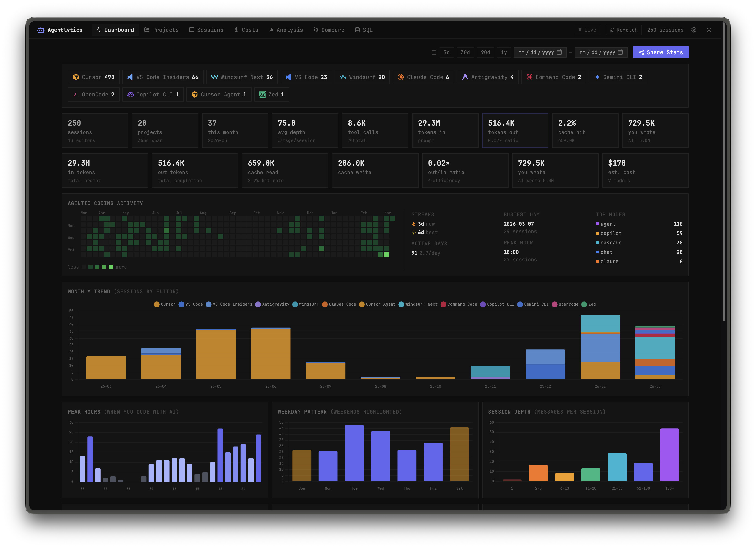Click the Antigravity editor icon
Image resolution: width=756 pixels, height=548 pixels.
point(465,77)
